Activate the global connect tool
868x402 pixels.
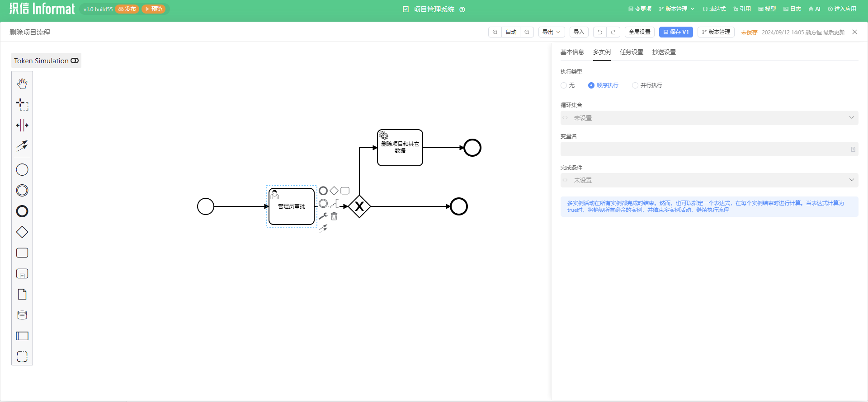pos(22,145)
